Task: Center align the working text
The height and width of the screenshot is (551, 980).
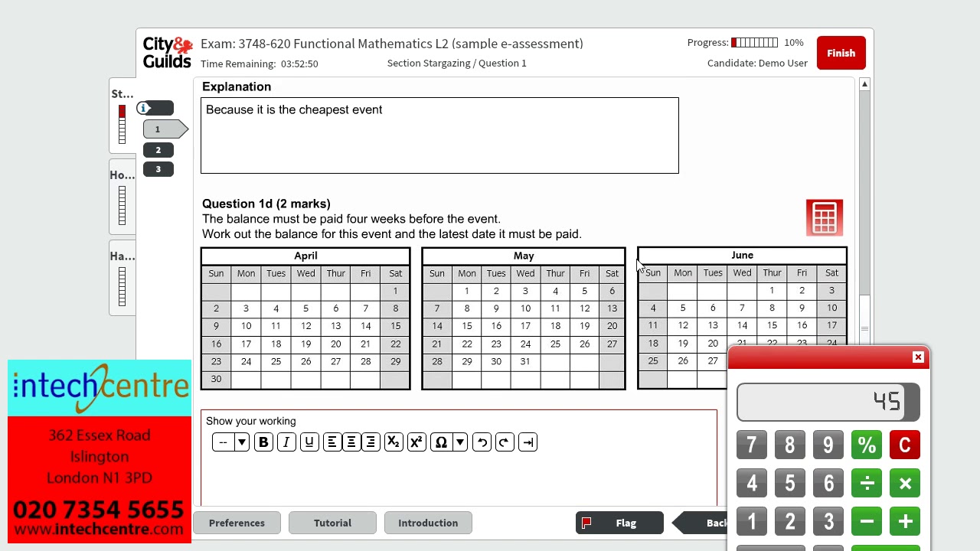Action: (351, 442)
